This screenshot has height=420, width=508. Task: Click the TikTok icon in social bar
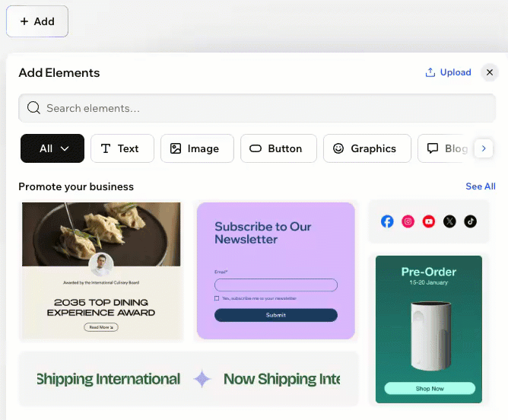click(x=470, y=221)
